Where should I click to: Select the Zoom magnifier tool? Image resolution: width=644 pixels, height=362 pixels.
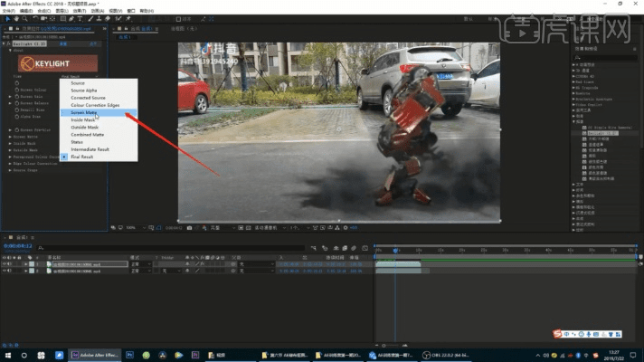(24, 20)
